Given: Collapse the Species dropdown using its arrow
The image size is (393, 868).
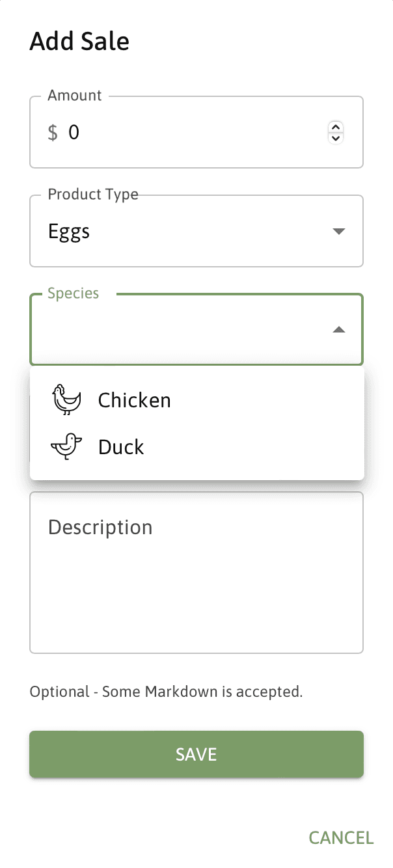Looking at the screenshot, I should (x=338, y=330).
